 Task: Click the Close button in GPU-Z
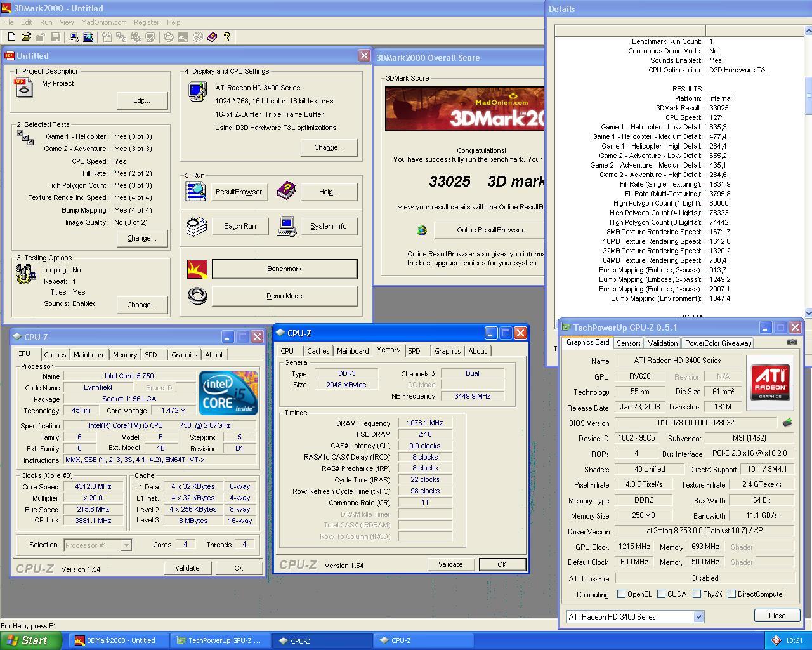coord(777,616)
